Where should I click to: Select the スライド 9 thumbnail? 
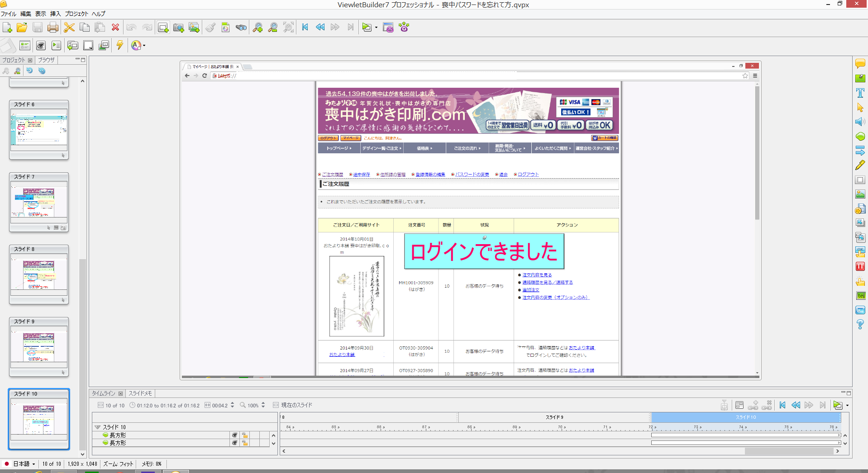pyautogui.click(x=39, y=347)
